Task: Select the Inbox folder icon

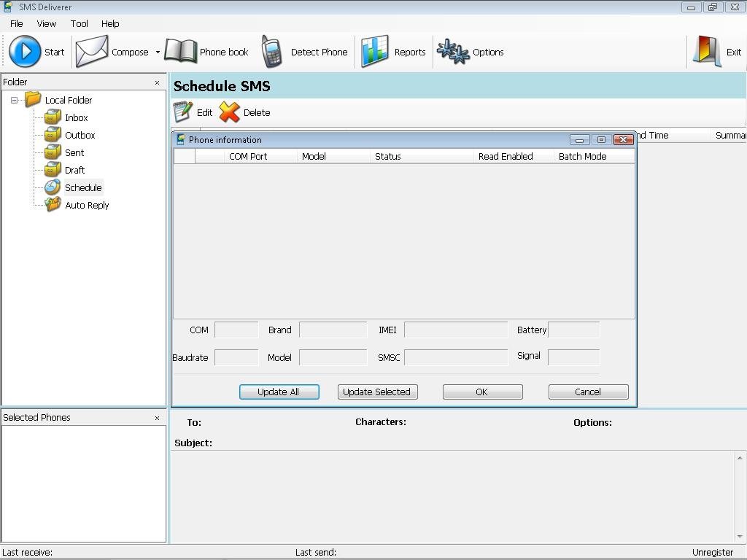Action: [x=53, y=117]
